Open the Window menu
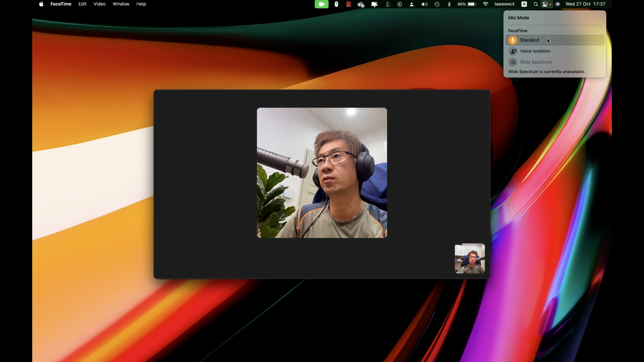The image size is (644, 362). [121, 4]
